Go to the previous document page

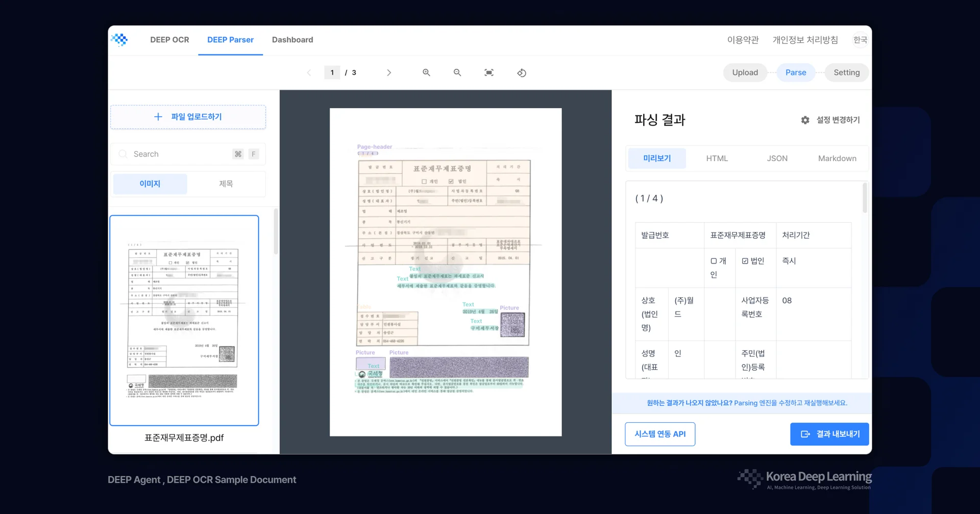coord(309,72)
